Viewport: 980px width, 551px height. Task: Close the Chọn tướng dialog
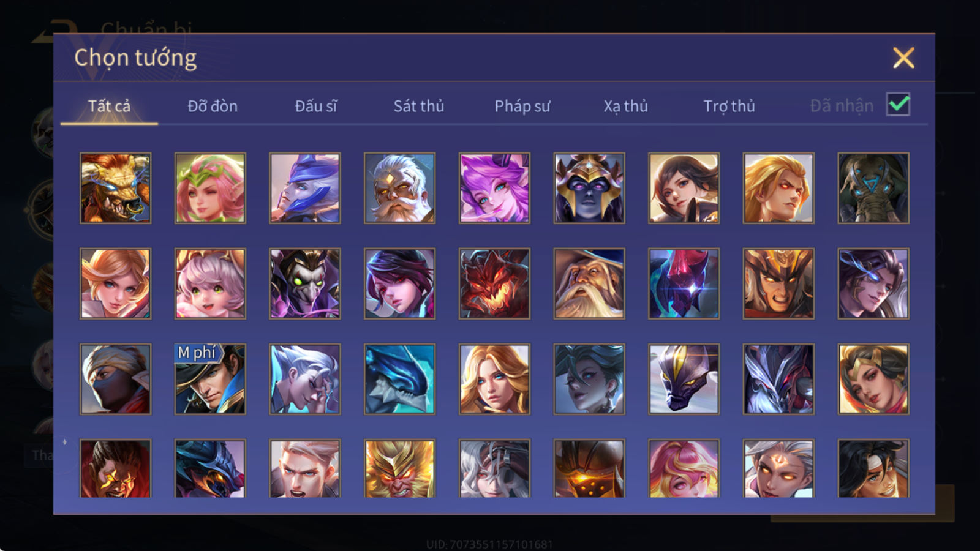[x=903, y=58]
